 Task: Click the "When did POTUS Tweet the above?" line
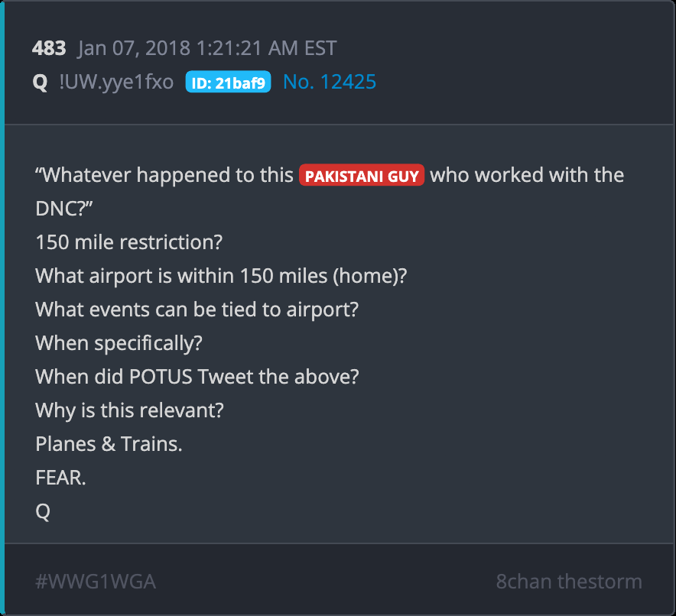(x=197, y=377)
